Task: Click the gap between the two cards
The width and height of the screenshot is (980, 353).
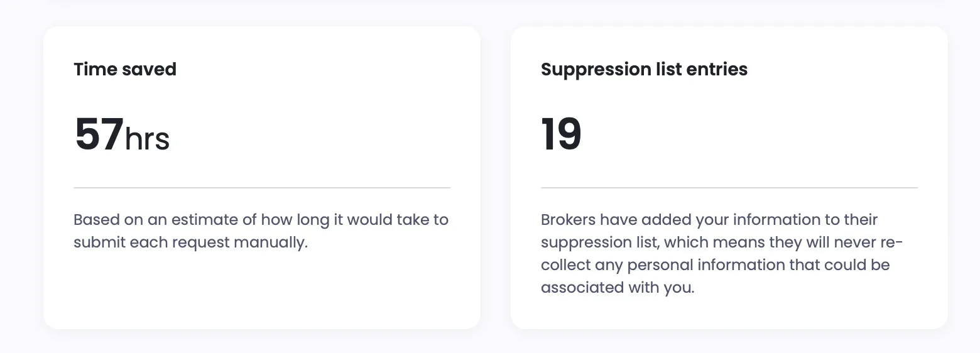Action: [496, 177]
